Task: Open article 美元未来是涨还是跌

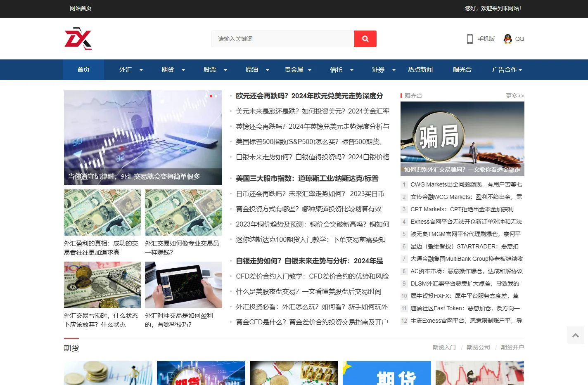Action: pos(313,111)
